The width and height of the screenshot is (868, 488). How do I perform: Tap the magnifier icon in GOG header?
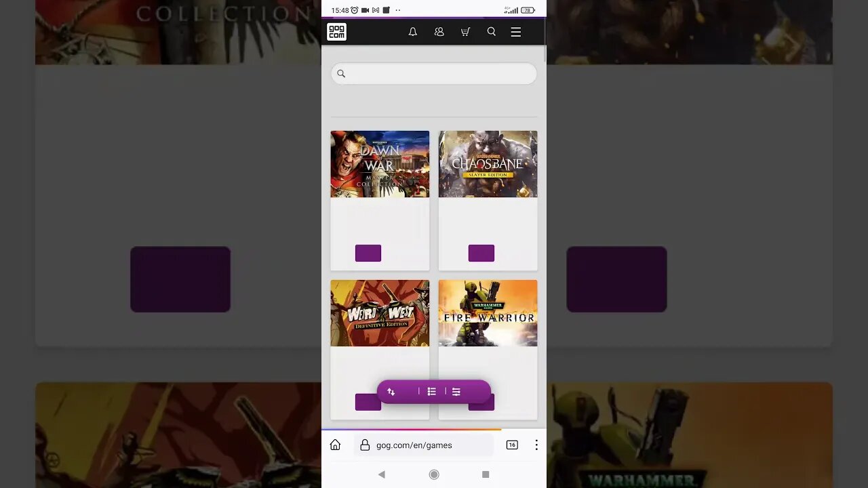(x=492, y=32)
